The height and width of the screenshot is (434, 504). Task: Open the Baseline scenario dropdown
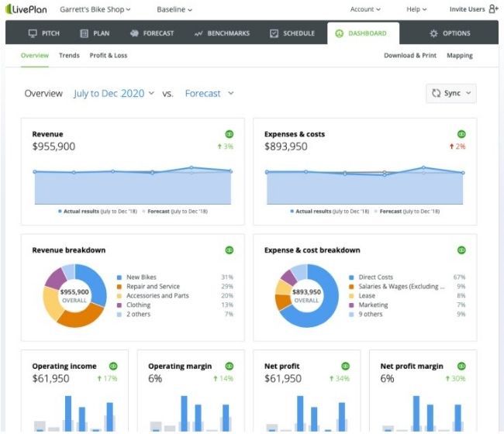174,9
